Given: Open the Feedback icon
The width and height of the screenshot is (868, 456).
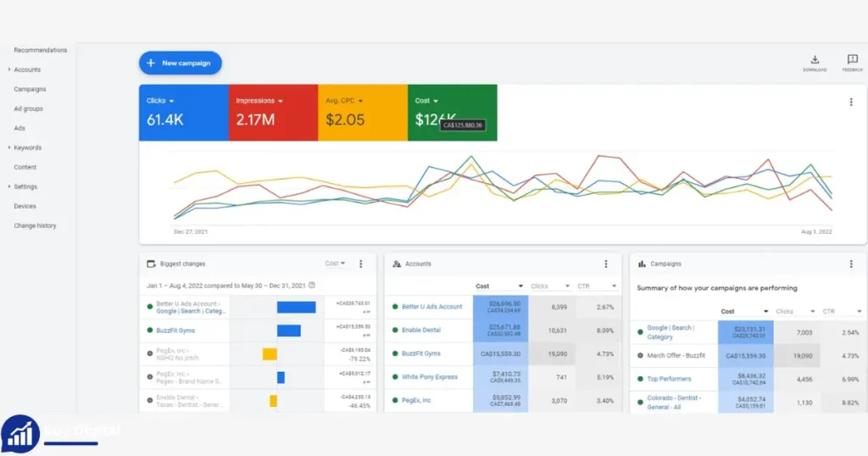Looking at the screenshot, I should (852, 63).
